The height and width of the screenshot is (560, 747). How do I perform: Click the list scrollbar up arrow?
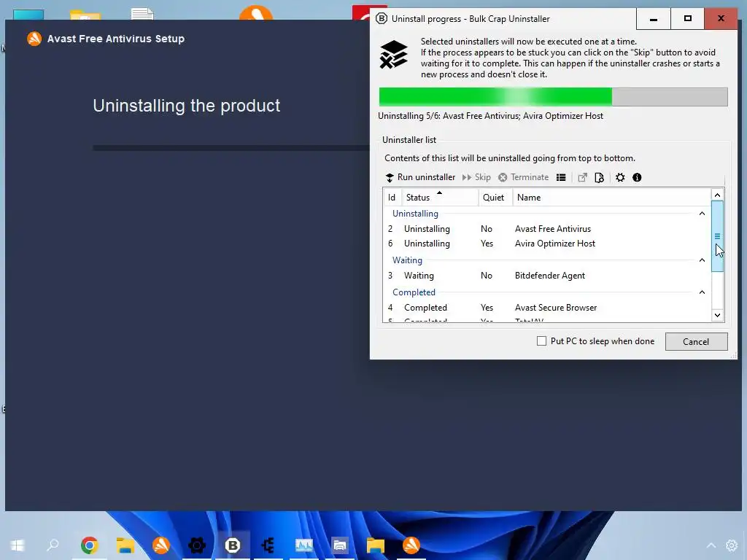[x=718, y=195]
